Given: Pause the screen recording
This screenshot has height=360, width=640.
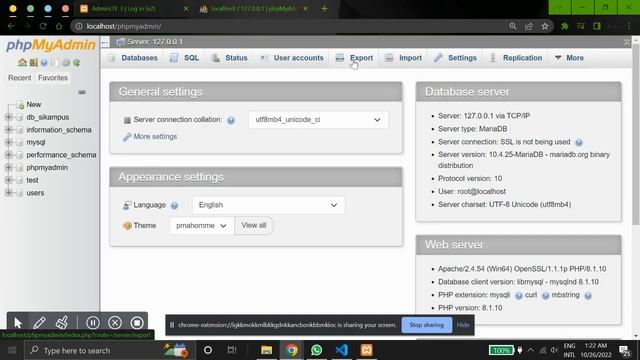Looking at the screenshot, I should pyautogui.click(x=93, y=323).
